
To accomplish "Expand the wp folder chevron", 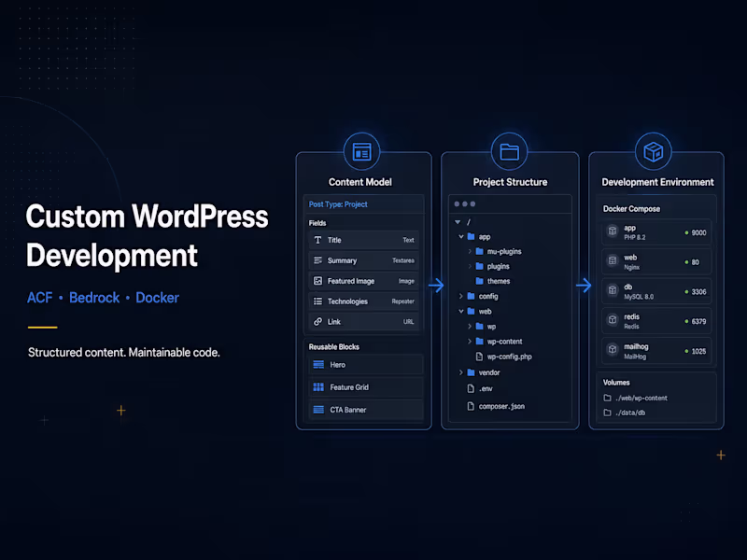I will click(x=470, y=326).
